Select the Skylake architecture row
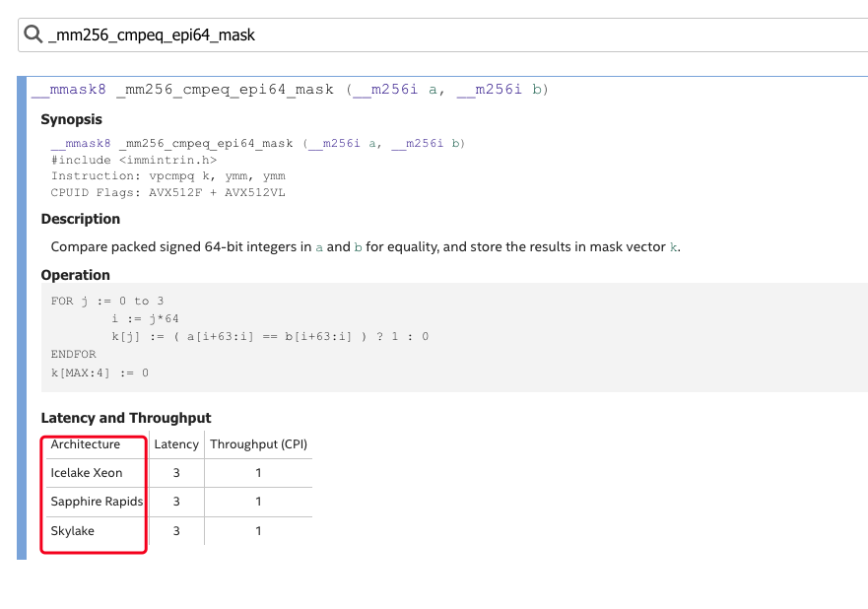Screen dimensions: 868x609 [x=178, y=531]
